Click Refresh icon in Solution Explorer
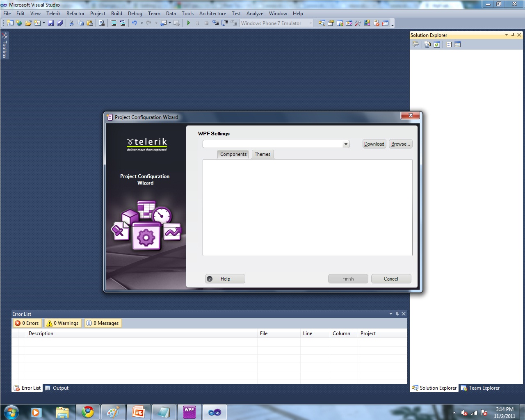This screenshot has height=420, width=525. point(437,45)
